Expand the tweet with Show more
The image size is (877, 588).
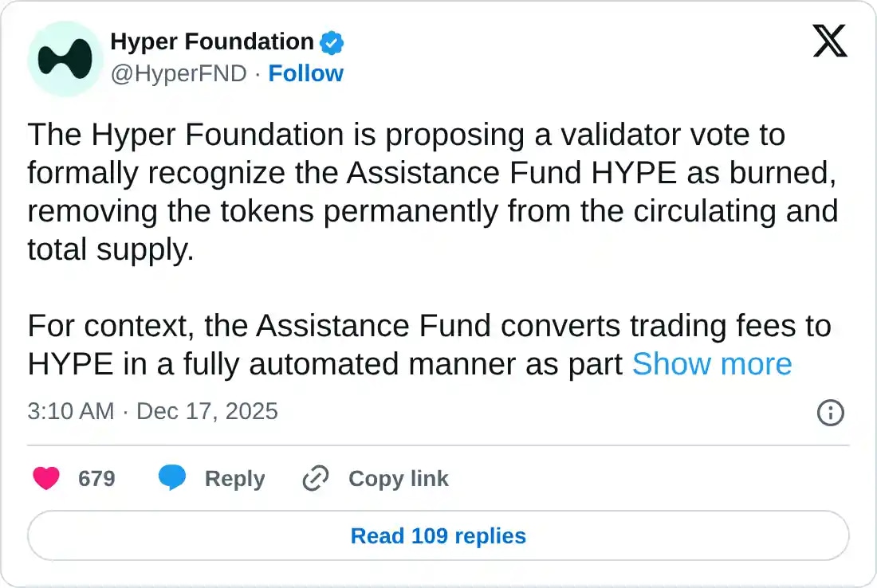pyautogui.click(x=712, y=364)
